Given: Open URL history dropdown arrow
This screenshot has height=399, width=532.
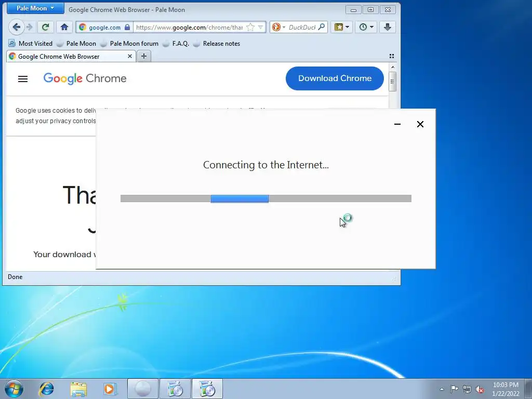Looking at the screenshot, I should pos(261,27).
